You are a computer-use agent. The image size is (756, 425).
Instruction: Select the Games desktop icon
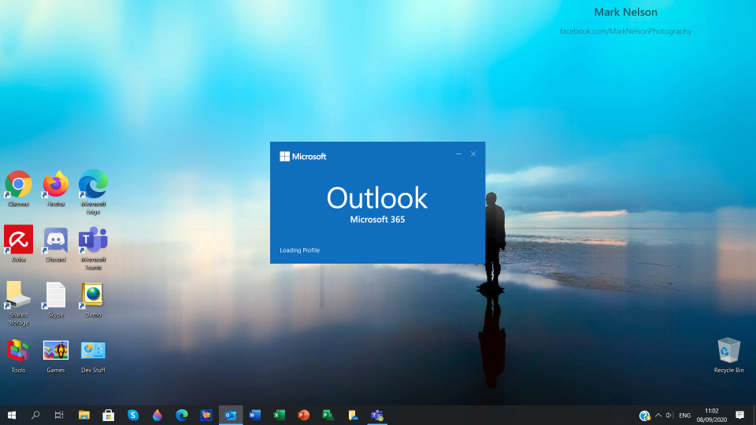point(56,356)
